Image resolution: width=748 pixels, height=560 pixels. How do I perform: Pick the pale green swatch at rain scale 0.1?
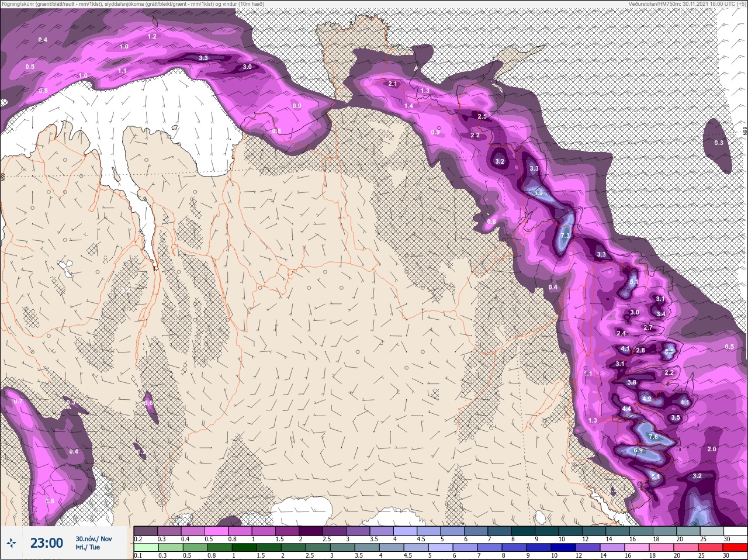point(146,548)
